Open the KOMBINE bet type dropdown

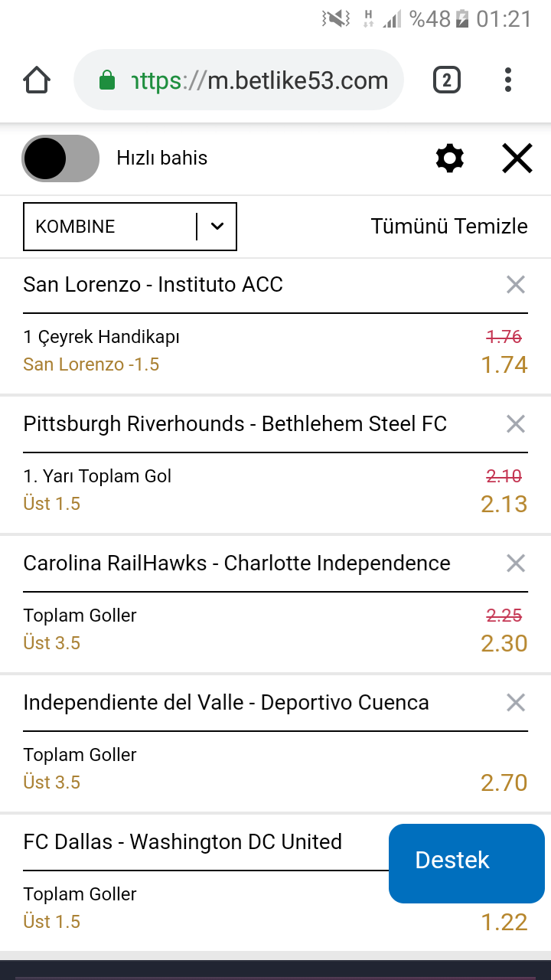click(130, 227)
